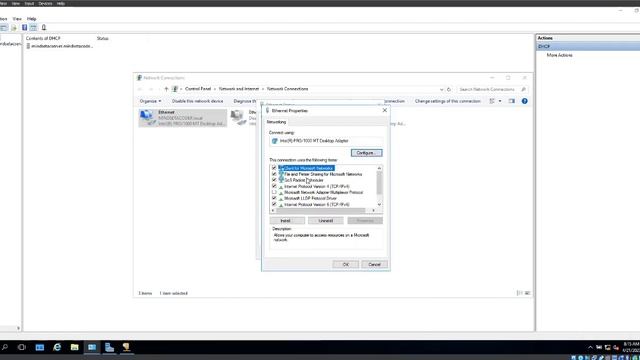Select Internet Protocol Version 4 (TCP/IPv4) item text
Screen dimensions: 640x360
coord(317,186)
